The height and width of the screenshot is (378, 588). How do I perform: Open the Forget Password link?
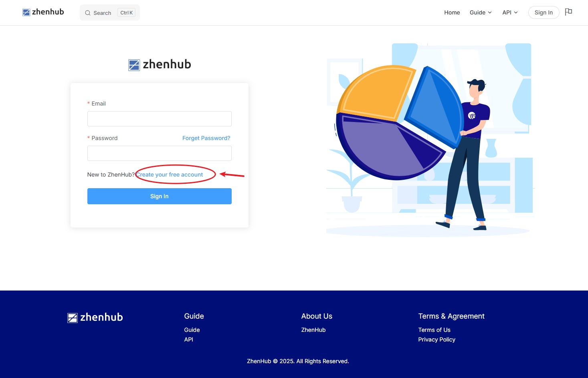tap(206, 138)
